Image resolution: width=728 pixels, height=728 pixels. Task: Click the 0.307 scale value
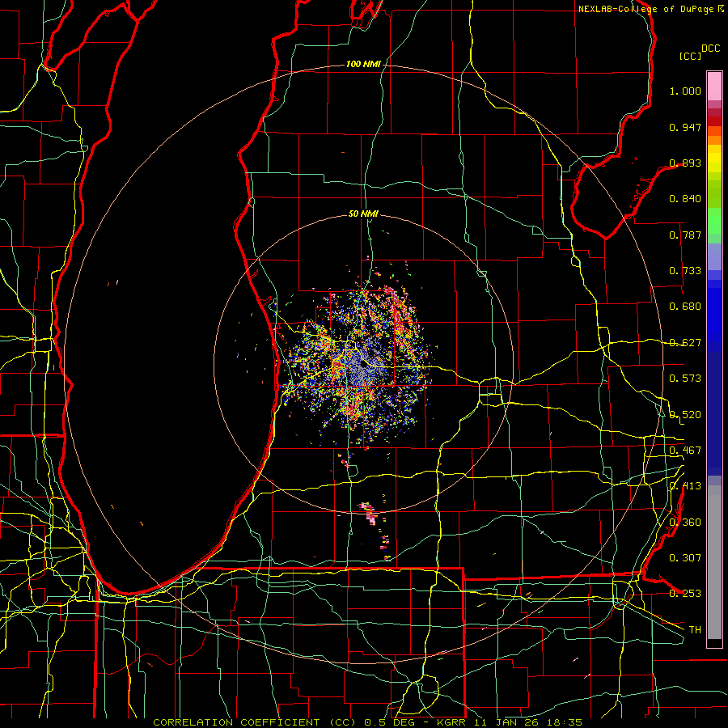[685, 558]
